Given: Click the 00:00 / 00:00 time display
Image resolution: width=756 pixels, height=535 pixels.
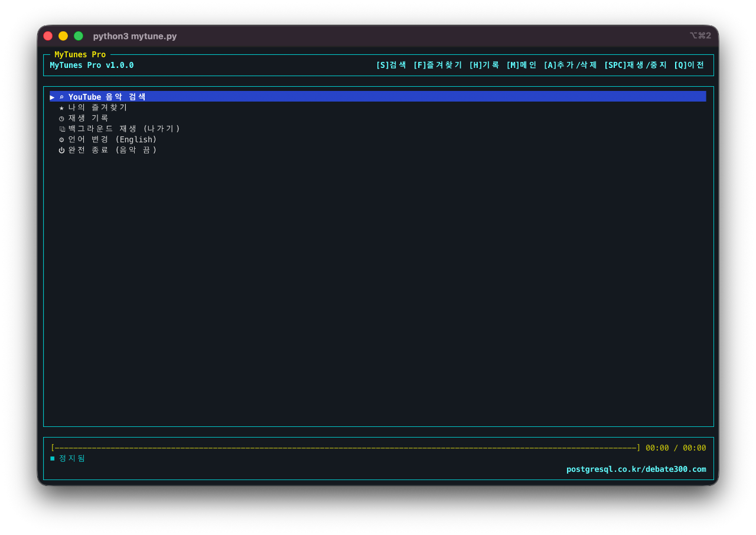Looking at the screenshot, I should 675,448.
